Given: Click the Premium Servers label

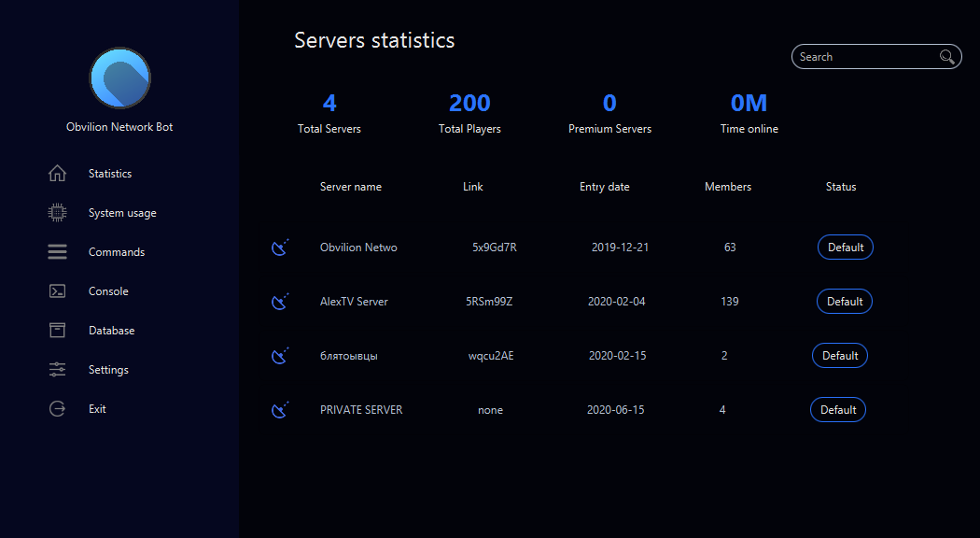Looking at the screenshot, I should click(x=610, y=129).
